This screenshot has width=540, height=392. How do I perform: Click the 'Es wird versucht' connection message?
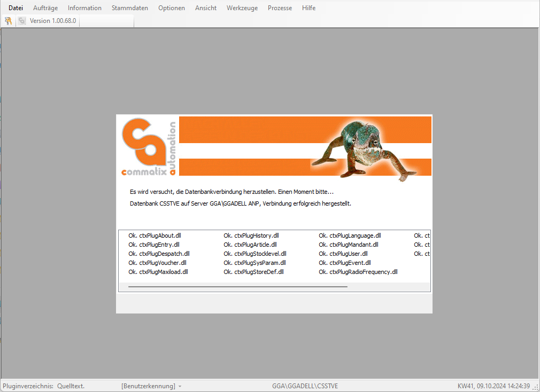[232, 192]
